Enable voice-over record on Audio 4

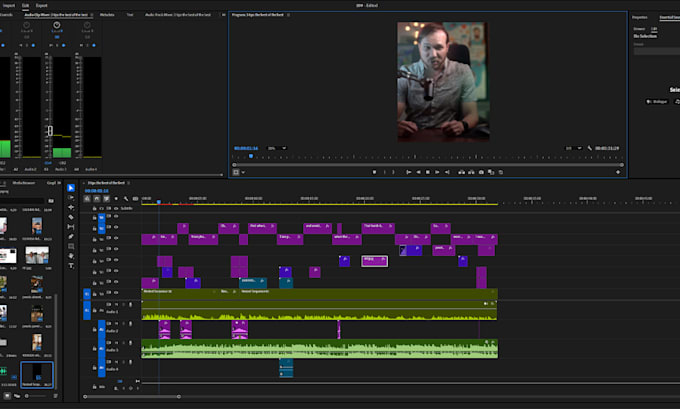click(131, 362)
